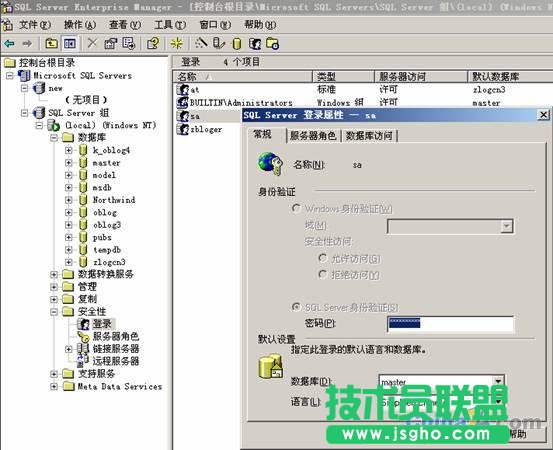Click the Export list toolbar icon
Viewport: 553px width, 450px height.
(129, 43)
